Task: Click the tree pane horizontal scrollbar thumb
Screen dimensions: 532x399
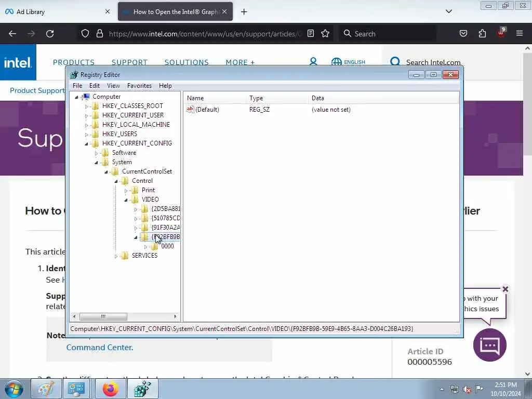Action: tap(103, 316)
